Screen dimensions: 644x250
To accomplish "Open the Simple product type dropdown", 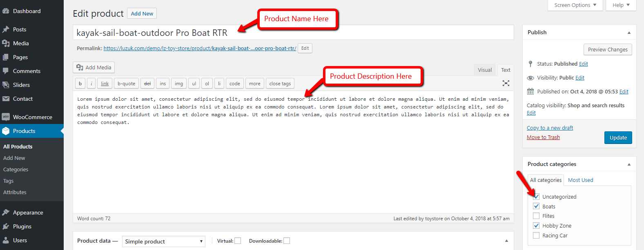I will point(163,241).
